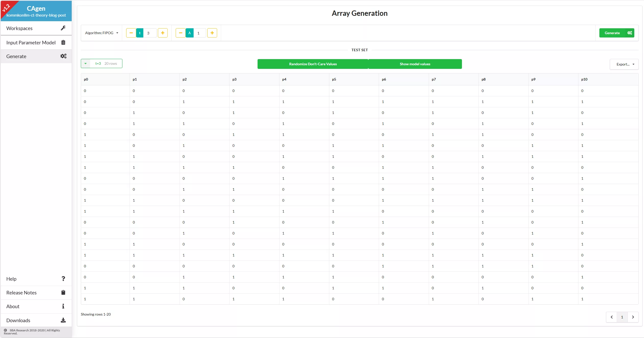Click the clipboard icon beside Release Notes

click(x=63, y=292)
